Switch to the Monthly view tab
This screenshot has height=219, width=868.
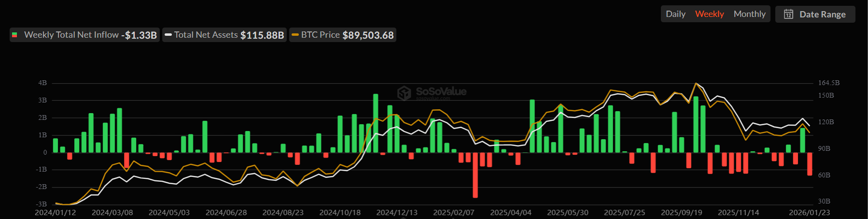(749, 14)
